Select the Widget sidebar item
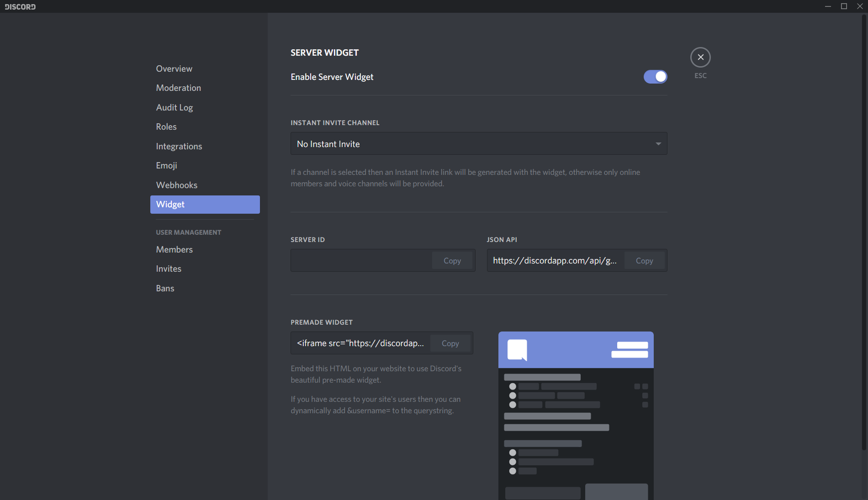868x500 pixels. point(205,205)
